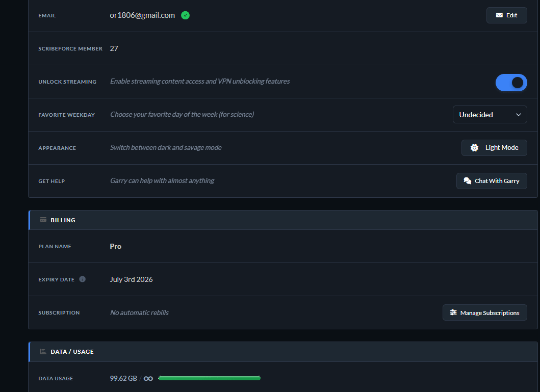The height and width of the screenshot is (392, 540).
Task: Click the APPEARANCE label
Action: coord(57,148)
